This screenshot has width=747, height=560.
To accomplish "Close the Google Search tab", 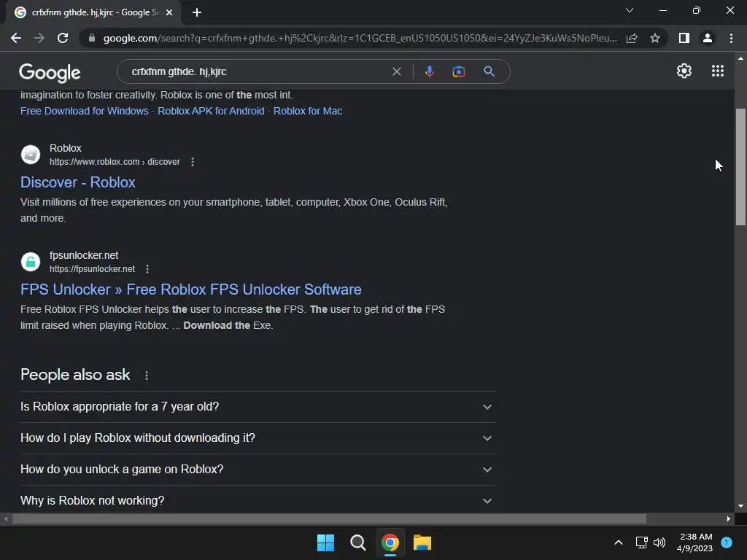I will (x=169, y=12).
